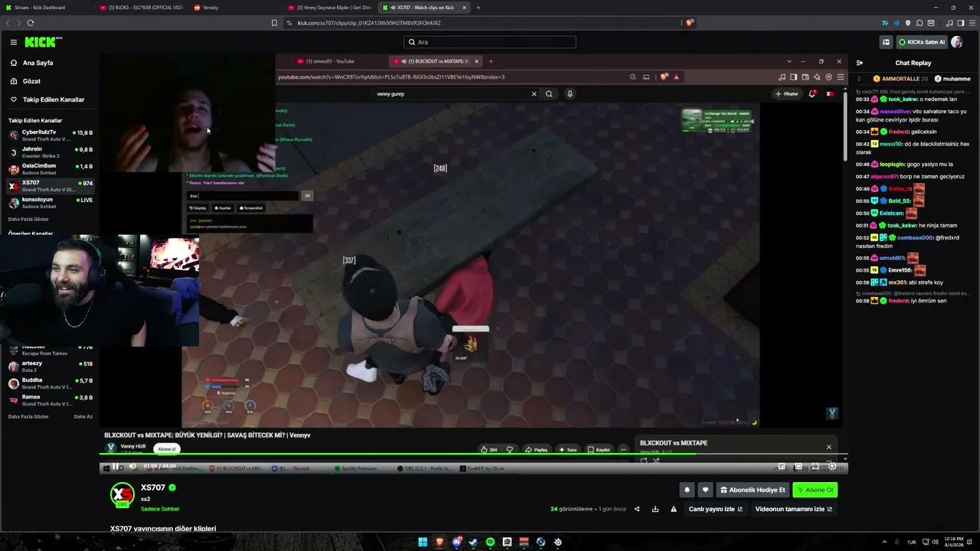The width and height of the screenshot is (980, 551).
Task: Open the Sadece Sohbet category link
Action: tap(160, 509)
